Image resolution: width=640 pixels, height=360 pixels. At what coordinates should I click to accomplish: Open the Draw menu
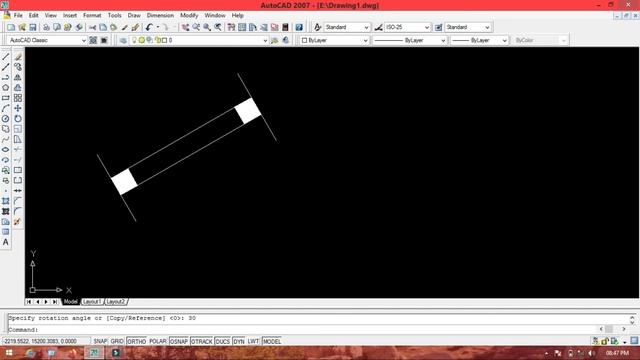134,15
